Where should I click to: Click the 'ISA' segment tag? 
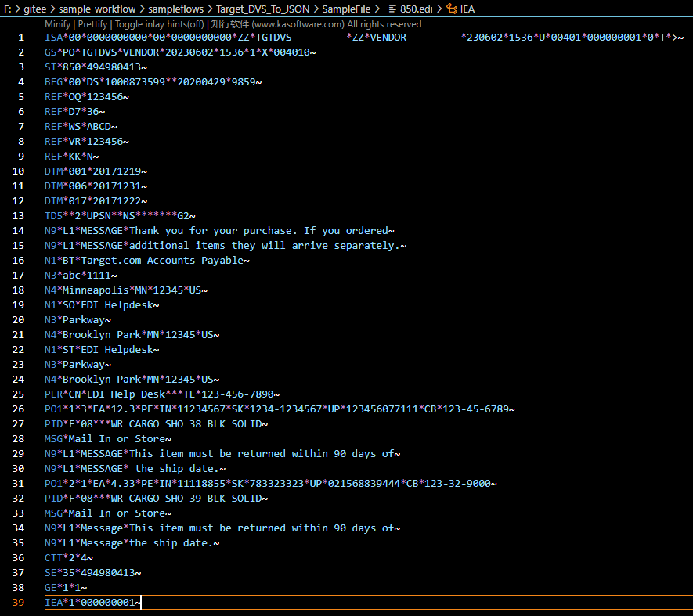point(53,38)
